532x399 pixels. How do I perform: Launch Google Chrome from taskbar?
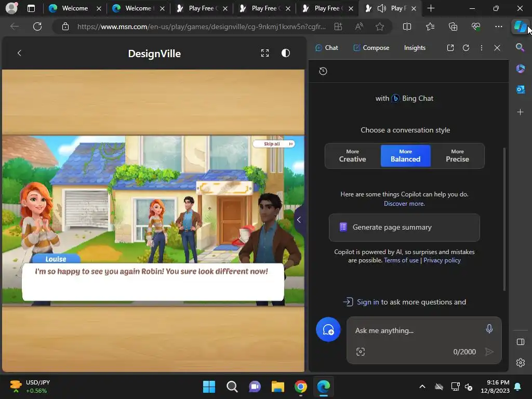(301, 387)
